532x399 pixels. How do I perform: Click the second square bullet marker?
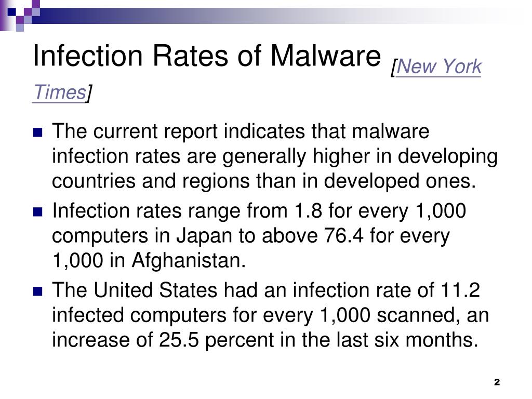click(37, 212)
